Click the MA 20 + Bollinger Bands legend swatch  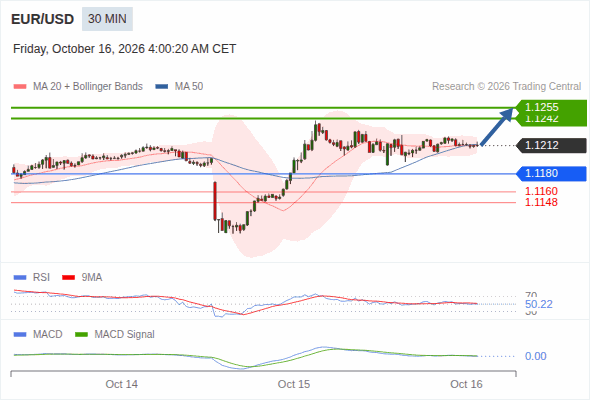(20, 87)
